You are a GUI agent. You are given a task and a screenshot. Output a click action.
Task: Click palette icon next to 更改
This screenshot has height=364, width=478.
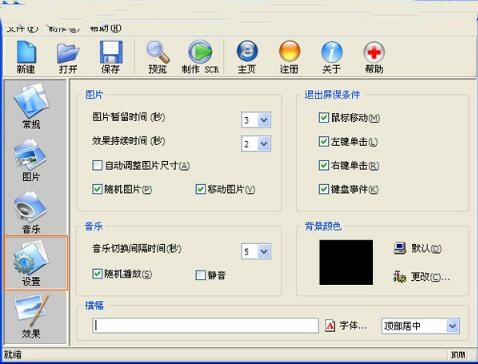(x=400, y=277)
